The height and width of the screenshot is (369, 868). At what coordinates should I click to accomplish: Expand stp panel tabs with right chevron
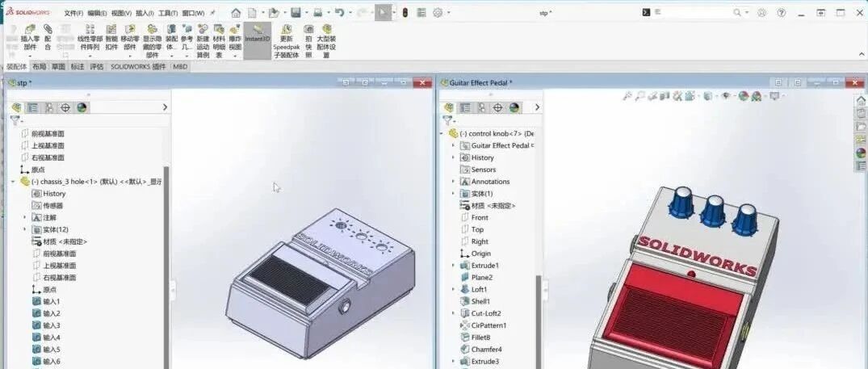click(x=165, y=107)
